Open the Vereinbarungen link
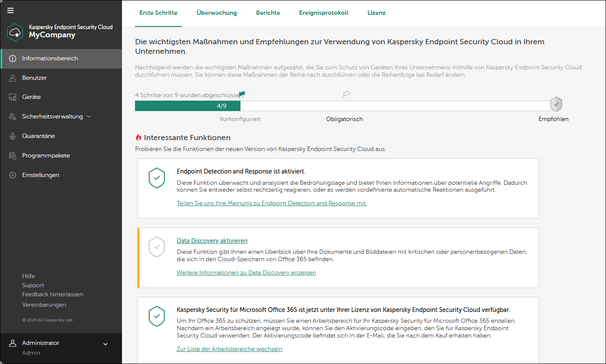 (44, 305)
